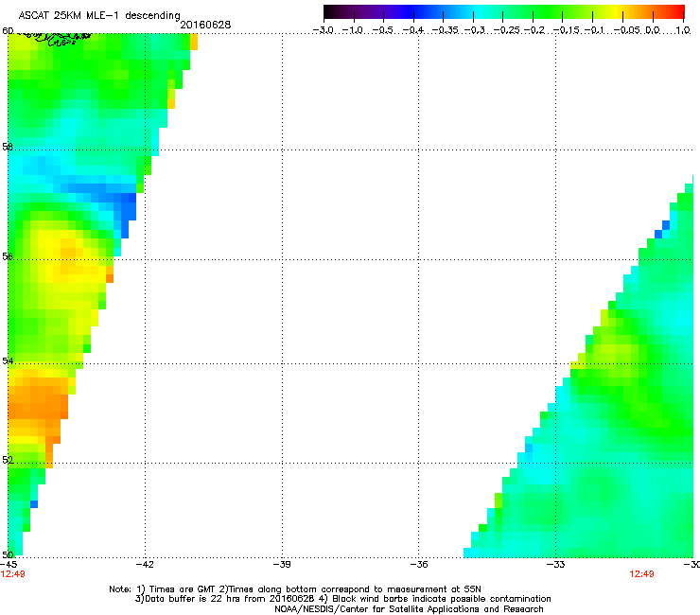Click the colorbar label -0.4
Viewport: 700px width, 615px height.
413,30
